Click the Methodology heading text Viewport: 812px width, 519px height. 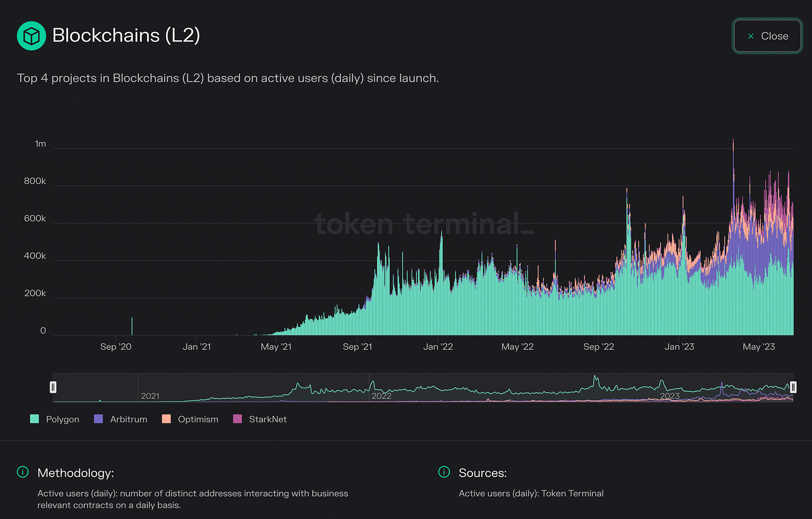tap(76, 473)
